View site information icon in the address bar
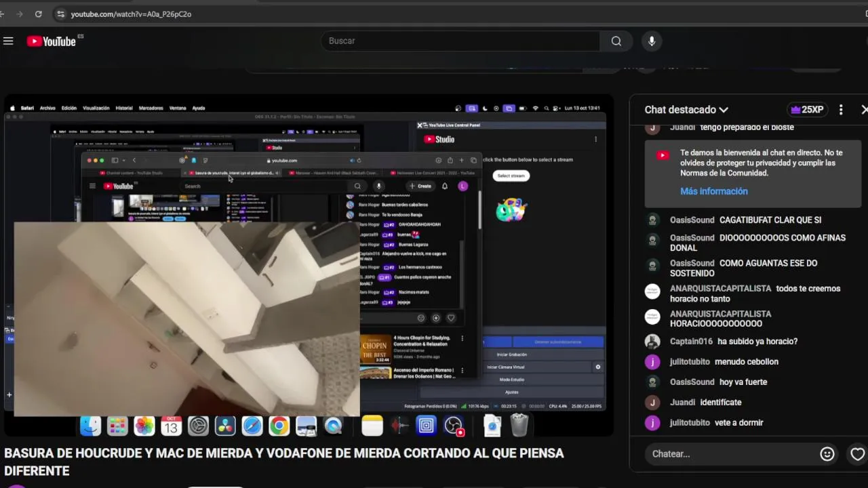Image resolution: width=868 pixels, height=488 pixels. pyautogui.click(x=60, y=14)
